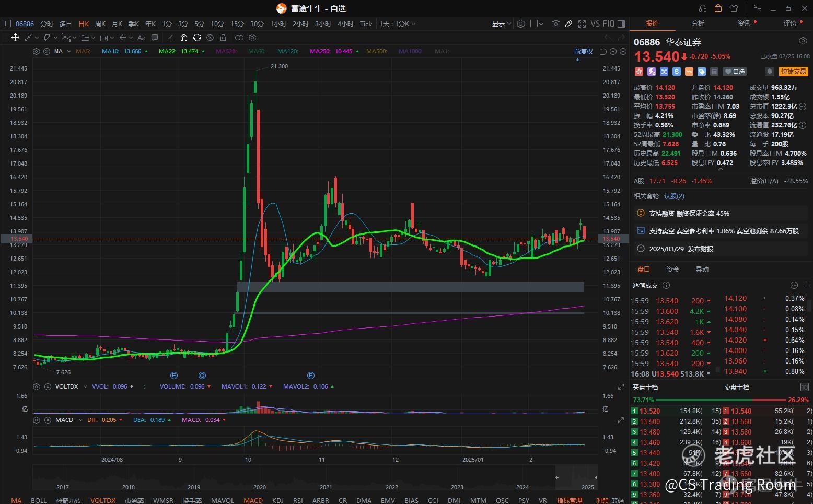The width and height of the screenshot is (813, 504).
Task: Switch to 周K weekly chart
Action: [x=100, y=24]
